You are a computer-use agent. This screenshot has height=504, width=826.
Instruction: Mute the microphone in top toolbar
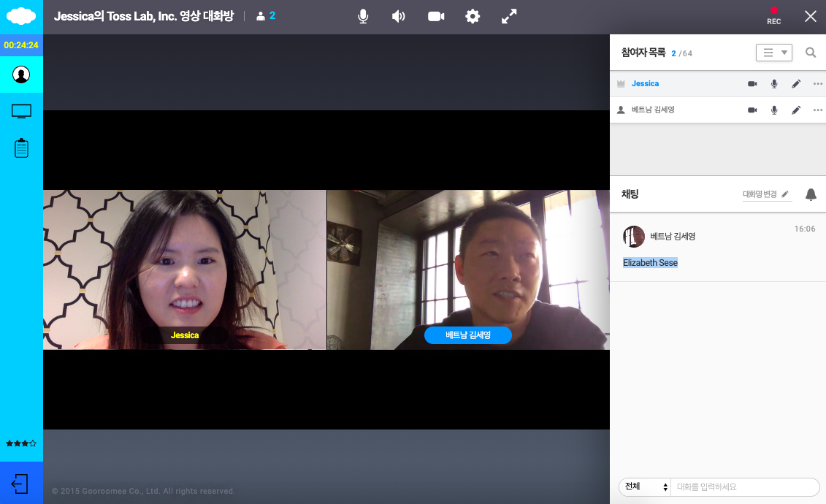(x=363, y=16)
